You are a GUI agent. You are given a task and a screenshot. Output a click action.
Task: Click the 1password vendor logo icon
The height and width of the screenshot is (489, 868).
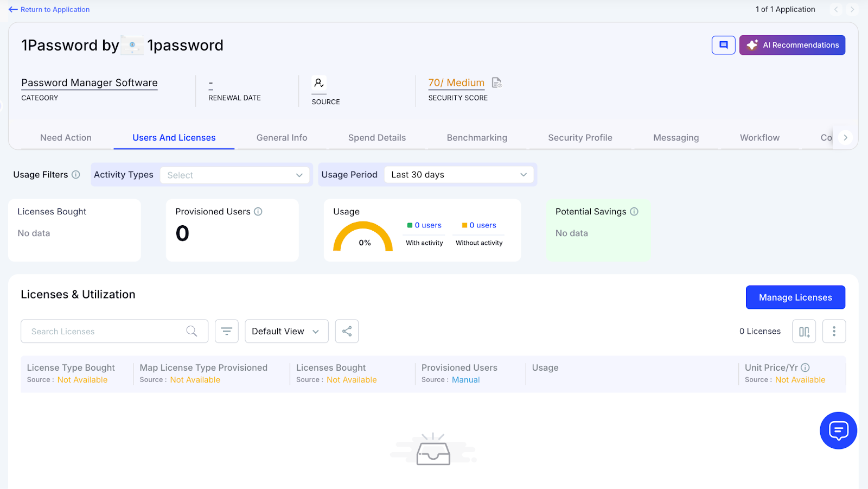[132, 45]
